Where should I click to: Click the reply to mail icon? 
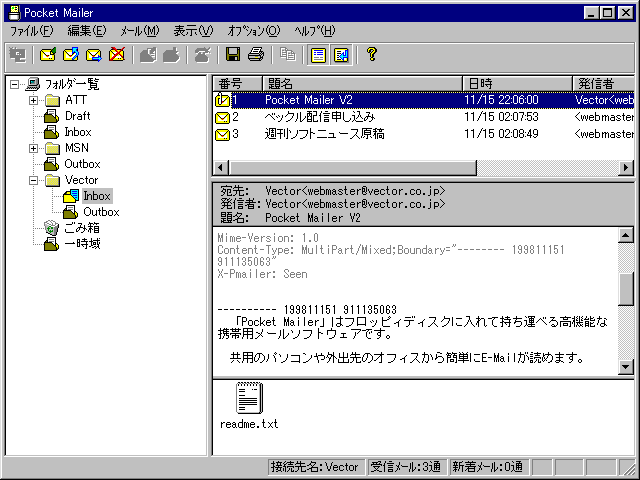click(x=71, y=55)
